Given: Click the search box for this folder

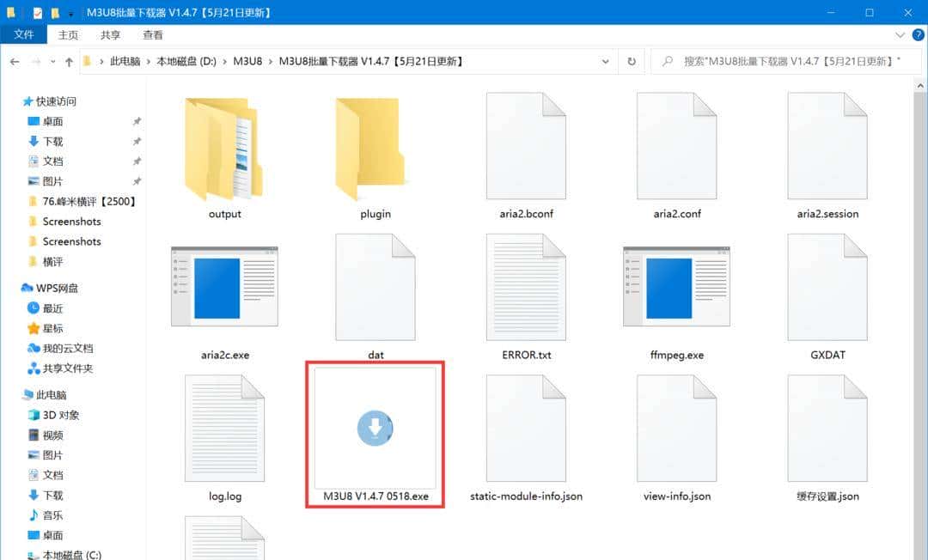Looking at the screenshot, I should point(786,62).
